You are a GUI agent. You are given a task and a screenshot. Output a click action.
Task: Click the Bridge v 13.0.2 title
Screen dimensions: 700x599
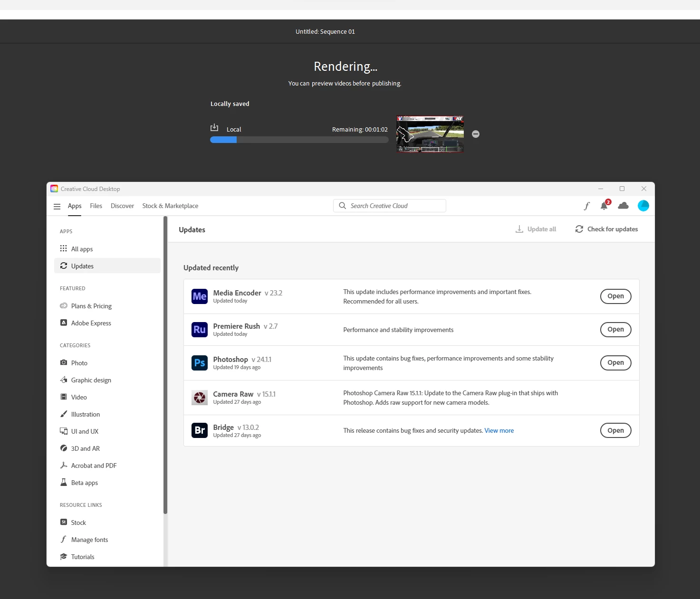(x=236, y=427)
